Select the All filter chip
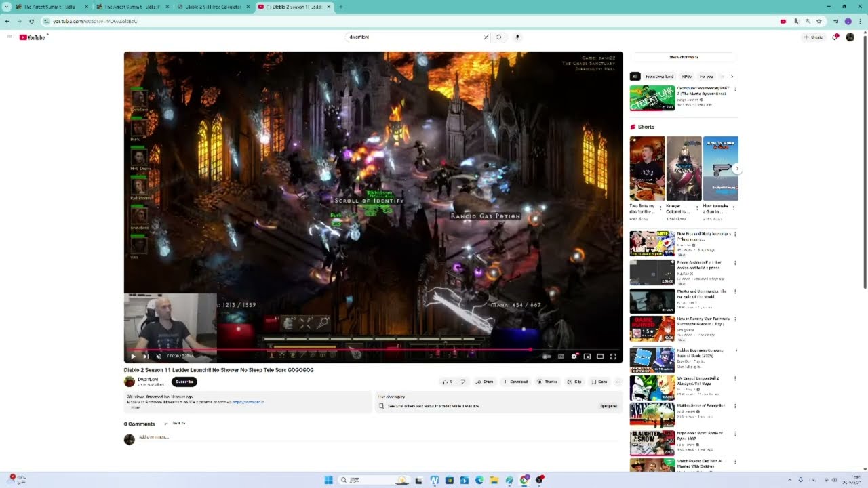 (635, 77)
